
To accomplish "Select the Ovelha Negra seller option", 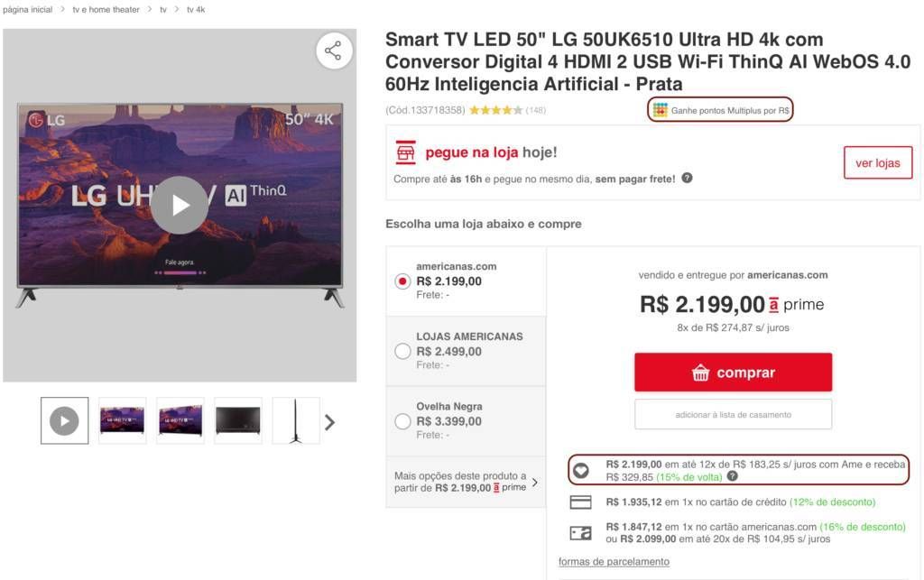I will (402, 421).
